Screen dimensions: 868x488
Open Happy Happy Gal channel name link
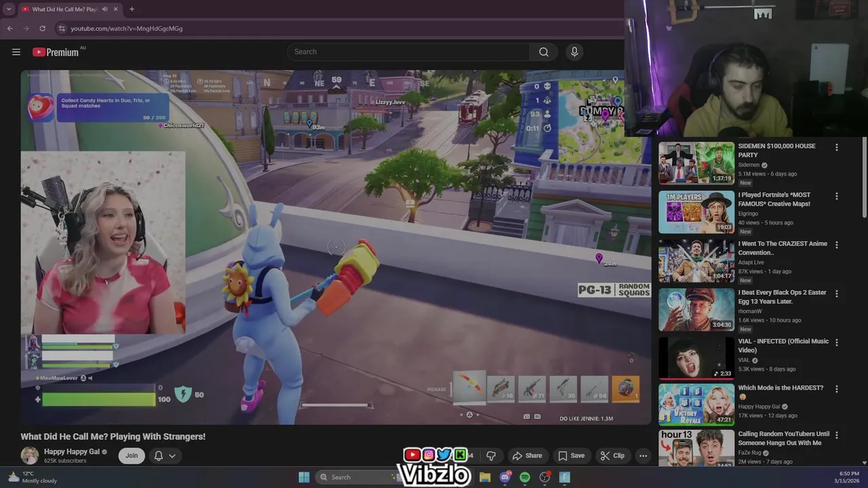coord(72,451)
